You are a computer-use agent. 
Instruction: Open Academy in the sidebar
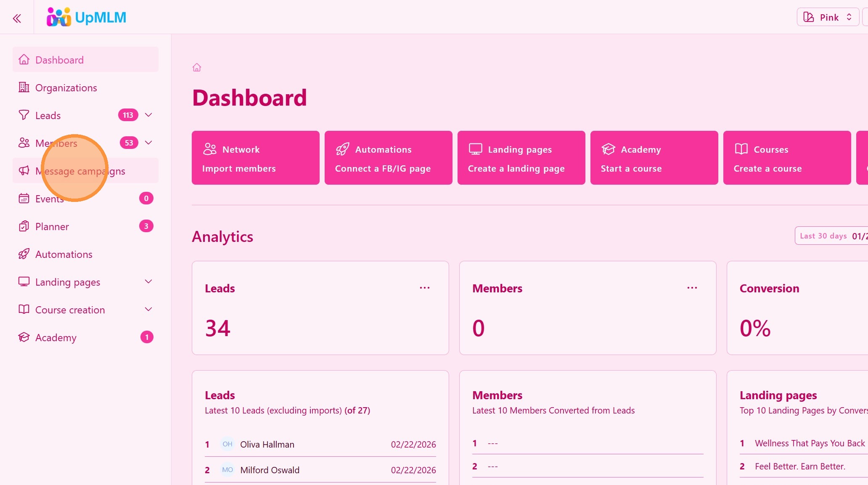pyautogui.click(x=56, y=338)
